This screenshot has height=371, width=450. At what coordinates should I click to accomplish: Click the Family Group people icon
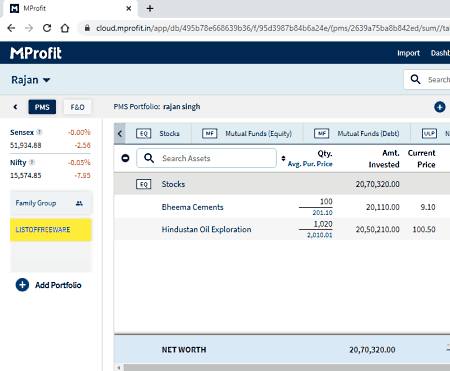point(79,203)
